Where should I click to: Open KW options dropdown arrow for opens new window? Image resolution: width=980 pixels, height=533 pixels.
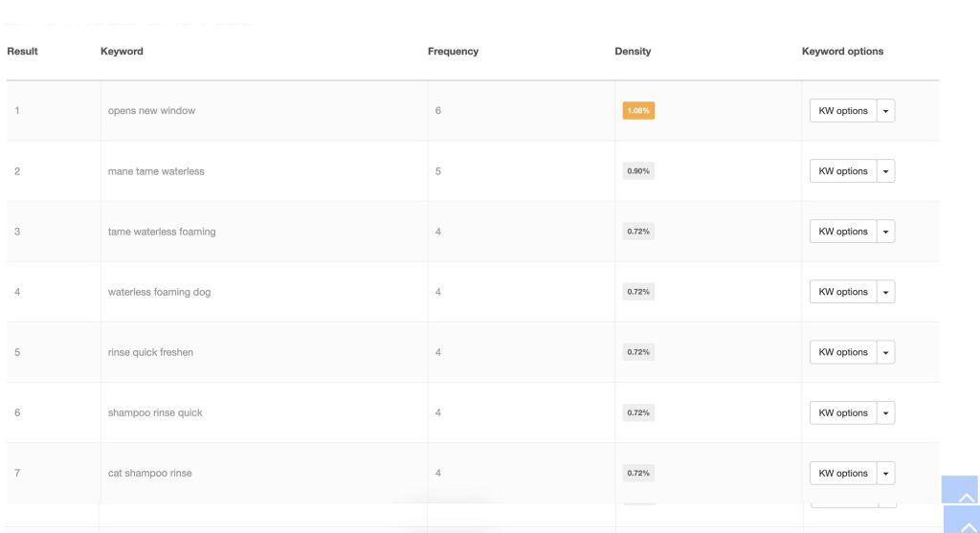pyautogui.click(x=886, y=111)
